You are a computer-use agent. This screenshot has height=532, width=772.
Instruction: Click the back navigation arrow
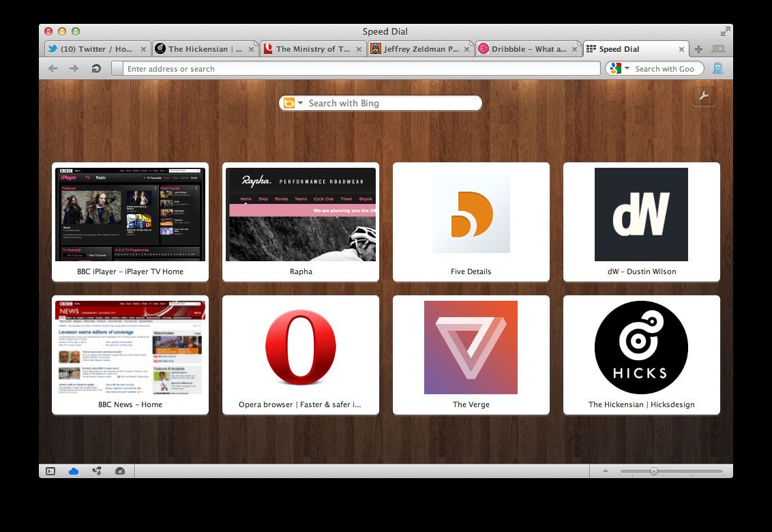pos(53,68)
